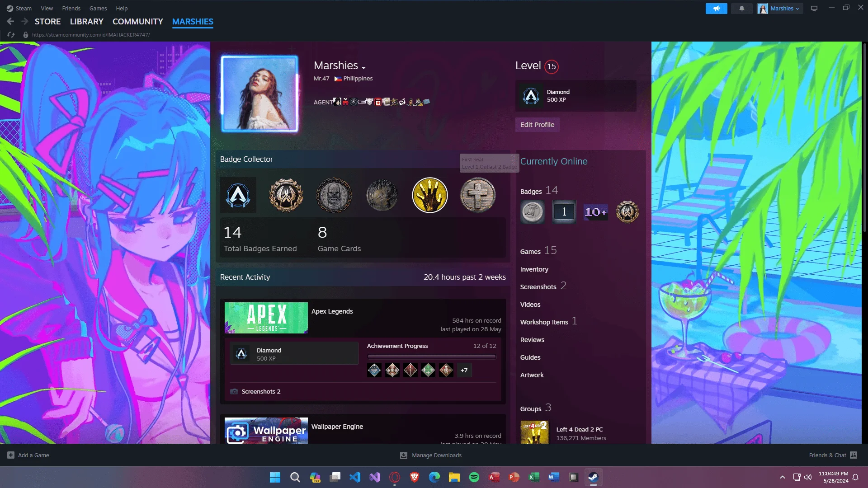The image size is (868, 488).
Task: Open the silver coin badge under Badges
Action: [x=532, y=212]
